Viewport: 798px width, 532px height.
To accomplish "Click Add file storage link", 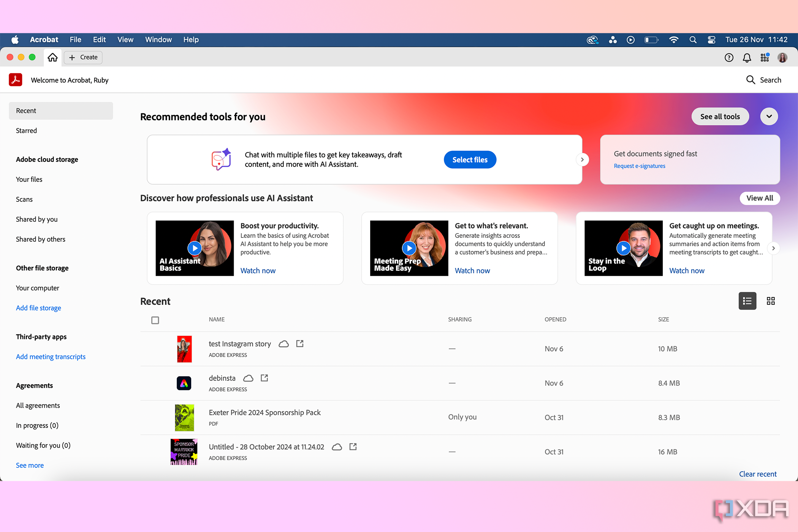I will point(38,308).
